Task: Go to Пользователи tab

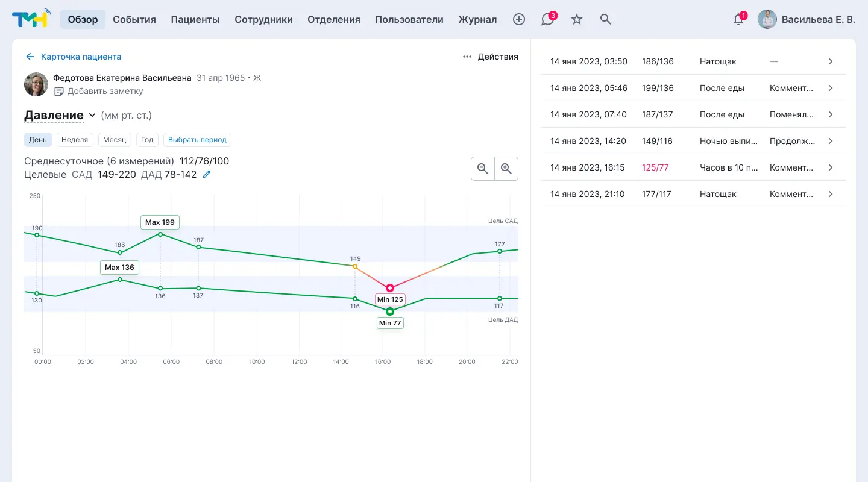Action: click(409, 19)
